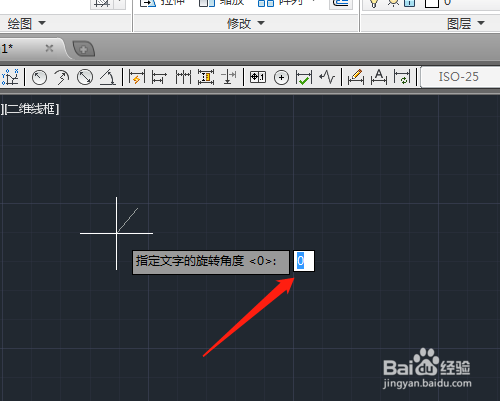The image size is (500, 401).
Task: Close the 1* drawing tab
Action: 49,49
